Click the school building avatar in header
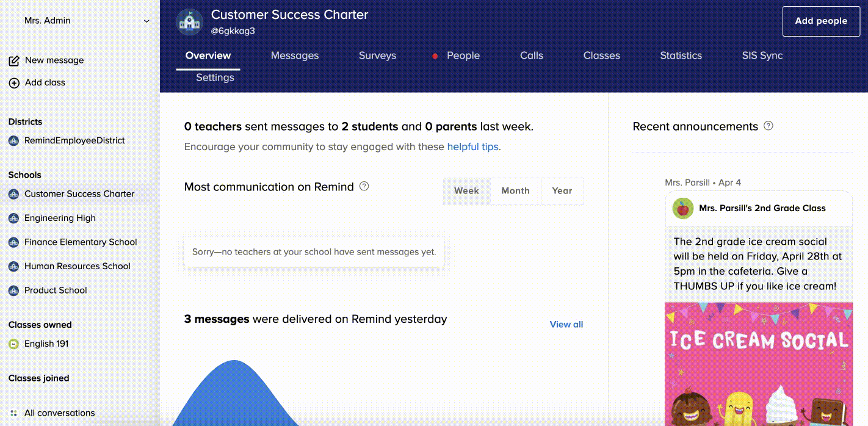 [x=189, y=21]
